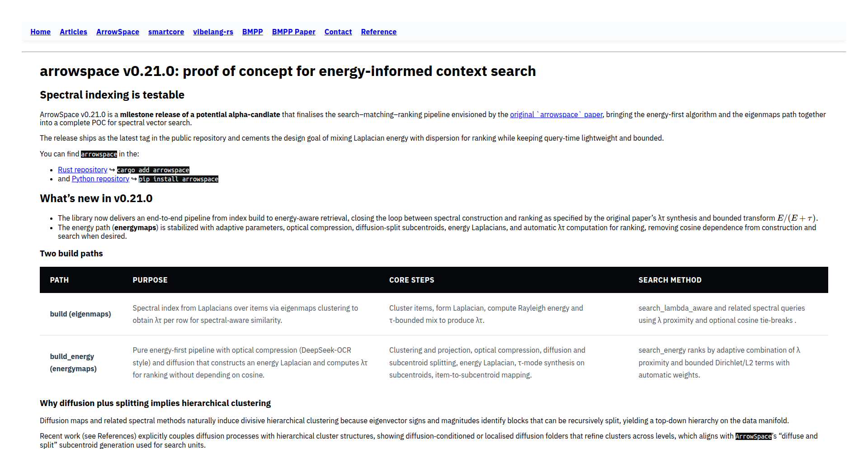
Task: Open the ArrowSpace nav link
Action: pos(118,32)
